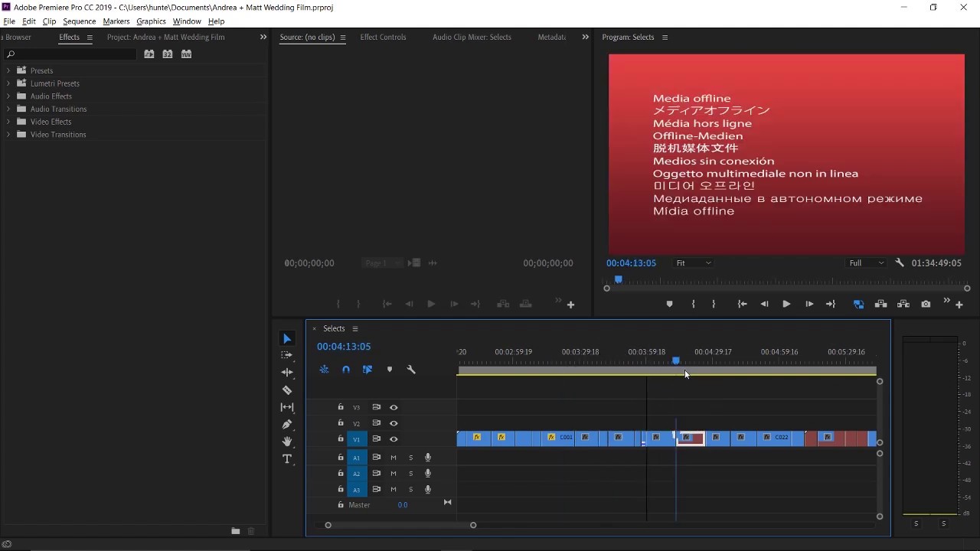Image resolution: width=980 pixels, height=551 pixels.
Task: Filter effects by 32-bit Color icon
Action: coord(168,54)
